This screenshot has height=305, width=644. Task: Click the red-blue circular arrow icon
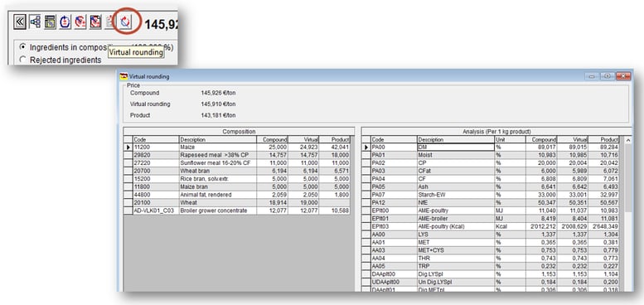point(80,22)
